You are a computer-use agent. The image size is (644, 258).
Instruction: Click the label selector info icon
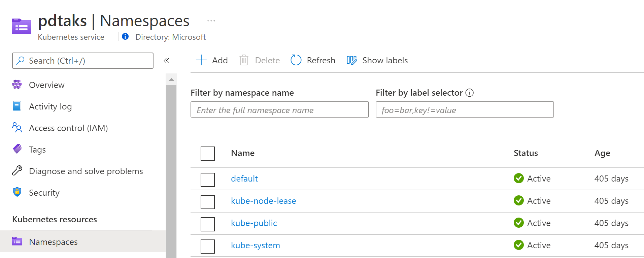point(470,93)
